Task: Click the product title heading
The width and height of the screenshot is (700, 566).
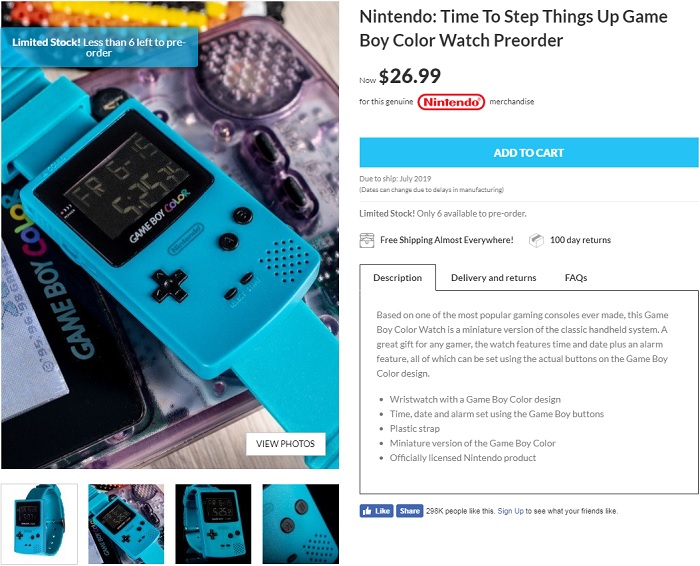Action: click(513, 28)
